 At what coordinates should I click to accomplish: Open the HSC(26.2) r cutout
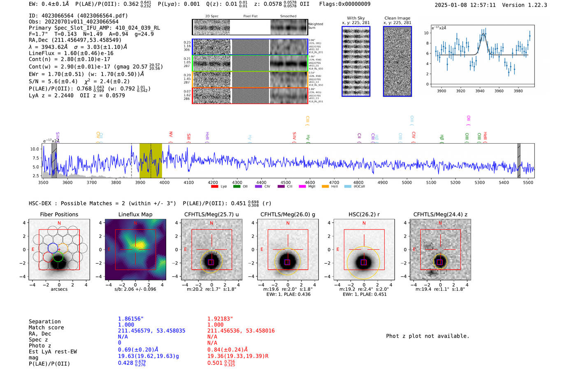(364, 250)
